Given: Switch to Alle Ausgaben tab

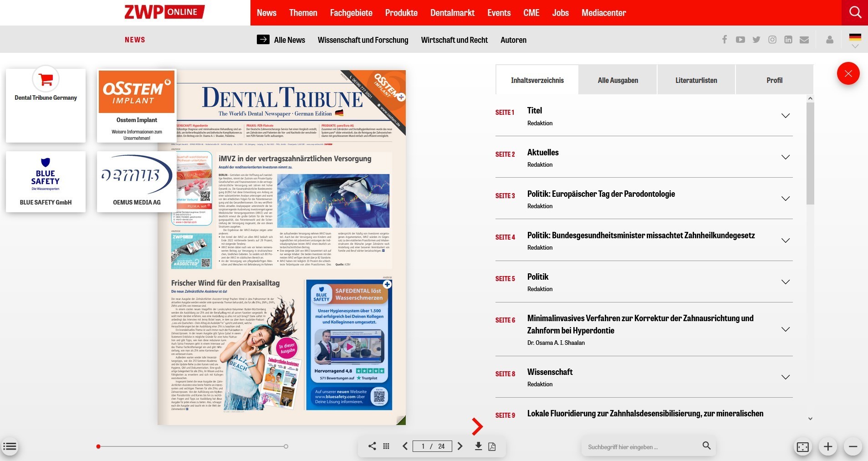Looking at the screenshot, I should click(x=618, y=80).
